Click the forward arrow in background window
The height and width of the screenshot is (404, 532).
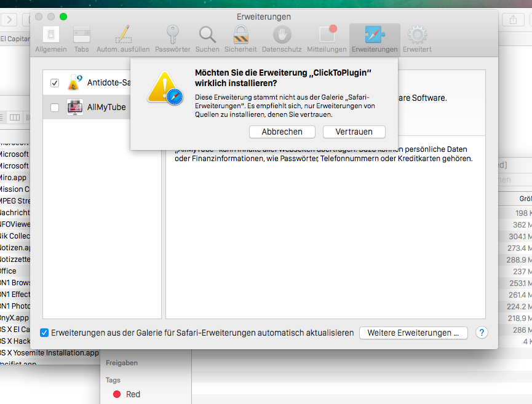9,20
